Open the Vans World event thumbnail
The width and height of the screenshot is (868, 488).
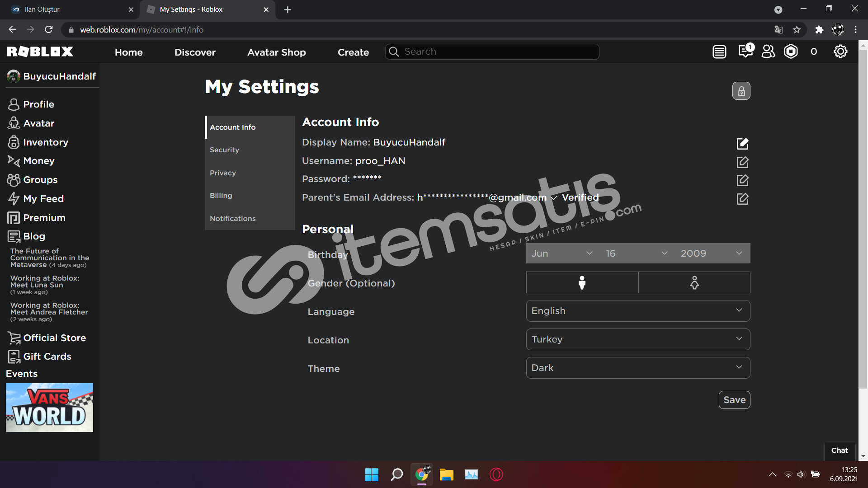49,408
